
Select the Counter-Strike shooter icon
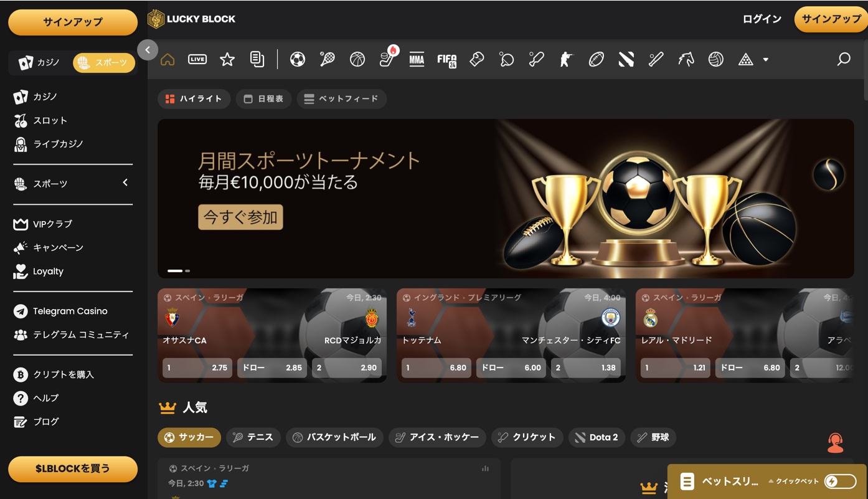pos(566,60)
